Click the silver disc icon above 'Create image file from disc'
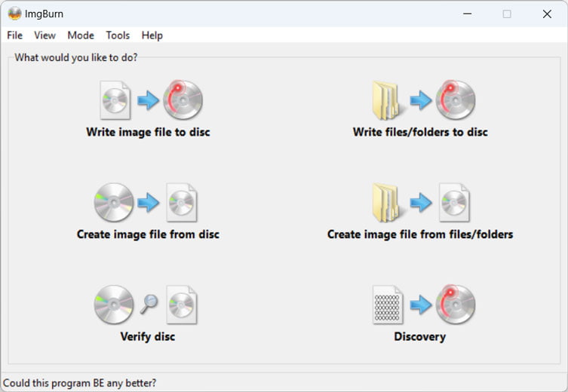Screen dimensions: 568x392 pos(114,202)
